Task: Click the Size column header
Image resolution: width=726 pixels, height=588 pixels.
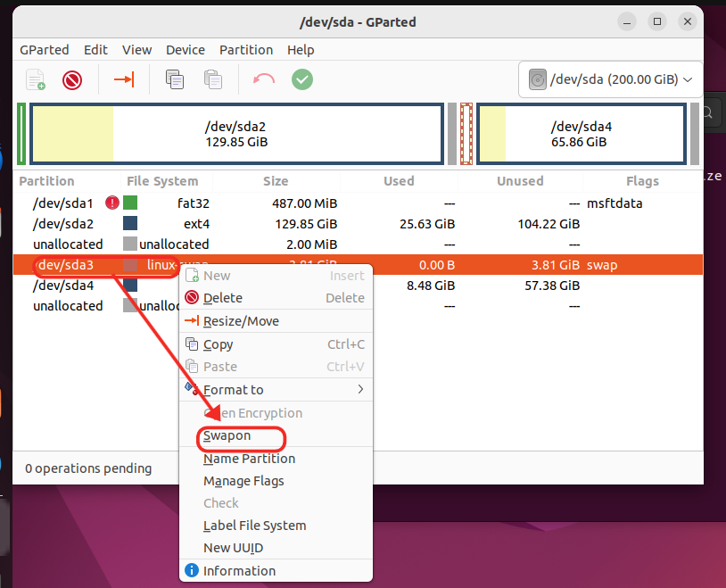Action: click(x=276, y=181)
